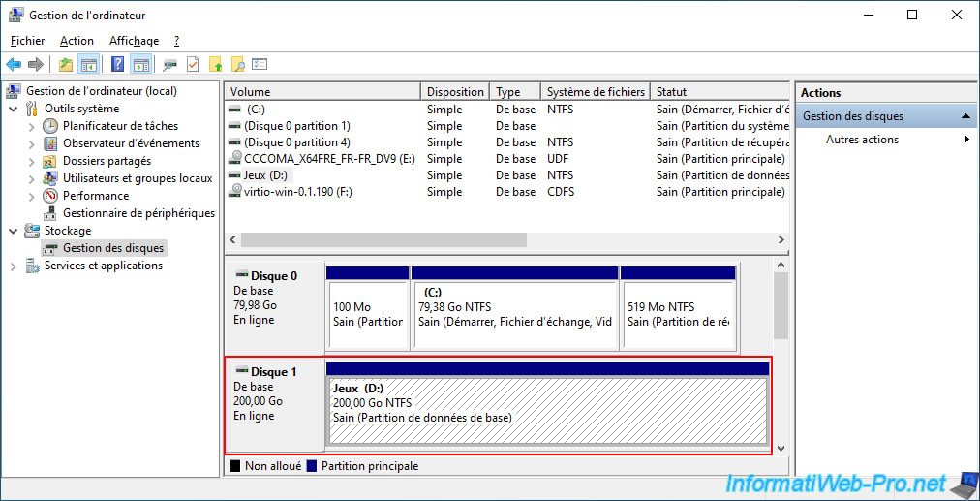
Task: Toggle the console tree pane icon
Action: [88, 64]
